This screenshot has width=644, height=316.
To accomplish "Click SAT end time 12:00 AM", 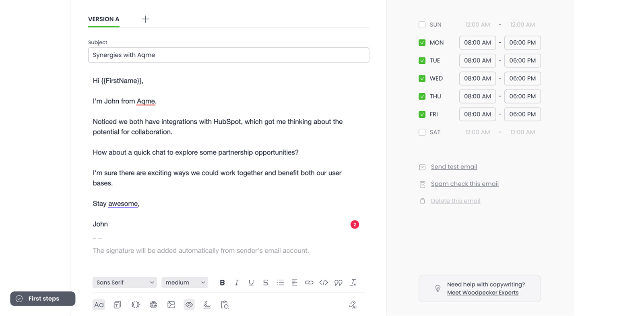I will tap(522, 132).
